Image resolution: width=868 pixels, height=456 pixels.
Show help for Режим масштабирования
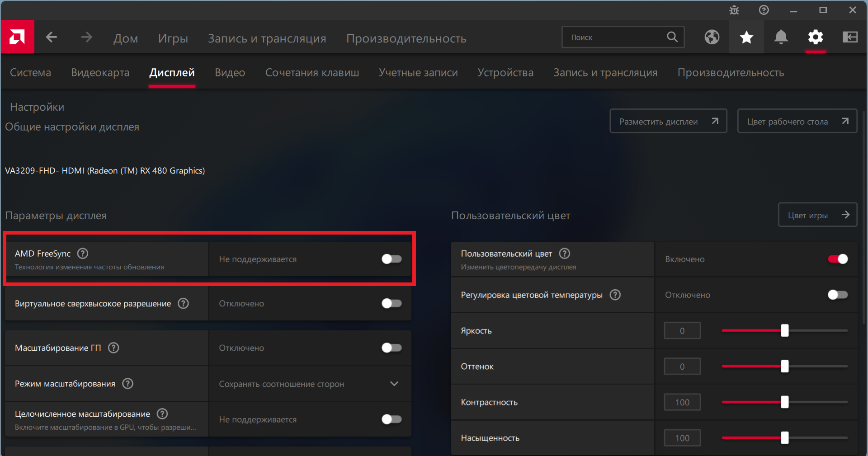(128, 384)
